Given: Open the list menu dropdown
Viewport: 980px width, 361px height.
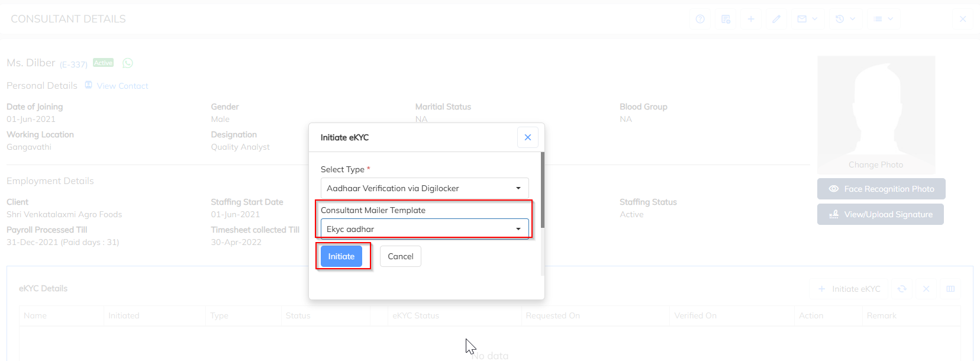Looking at the screenshot, I should (883, 19).
